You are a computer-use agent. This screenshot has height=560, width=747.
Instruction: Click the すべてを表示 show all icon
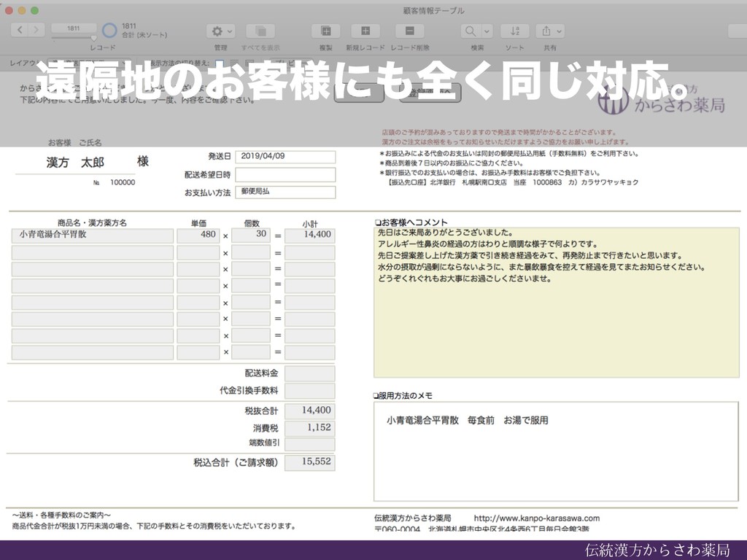[259, 31]
